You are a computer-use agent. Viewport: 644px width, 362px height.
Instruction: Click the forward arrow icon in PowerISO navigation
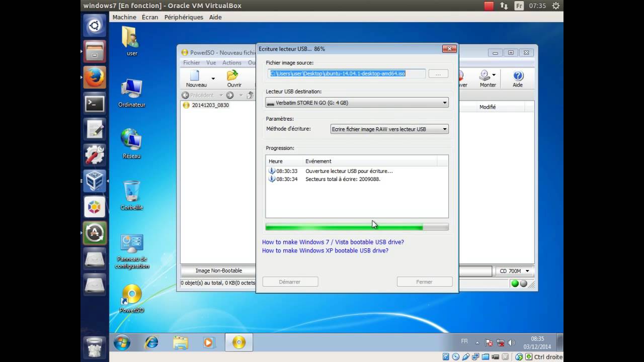[x=230, y=95]
